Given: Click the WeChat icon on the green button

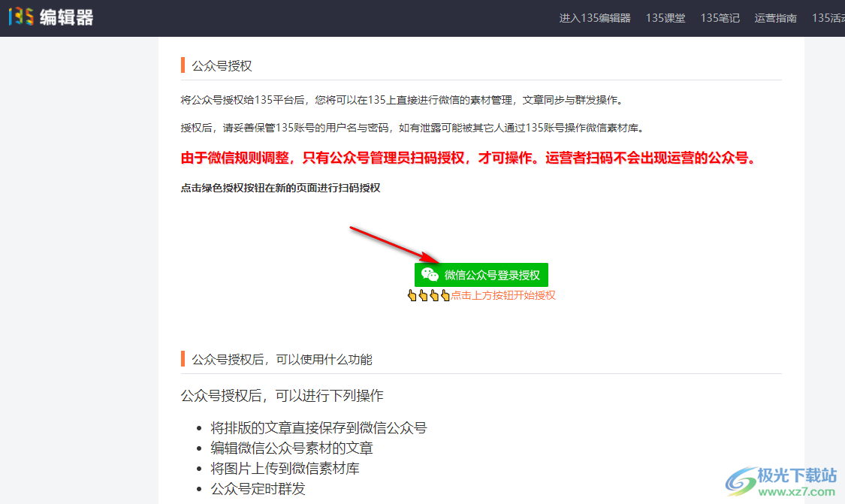Looking at the screenshot, I should coord(429,274).
